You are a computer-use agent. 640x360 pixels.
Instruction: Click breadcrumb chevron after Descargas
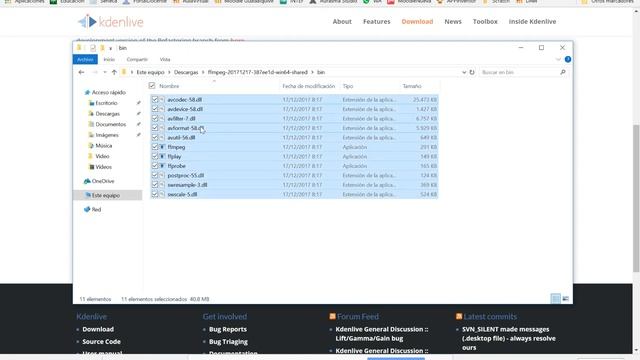coord(203,72)
